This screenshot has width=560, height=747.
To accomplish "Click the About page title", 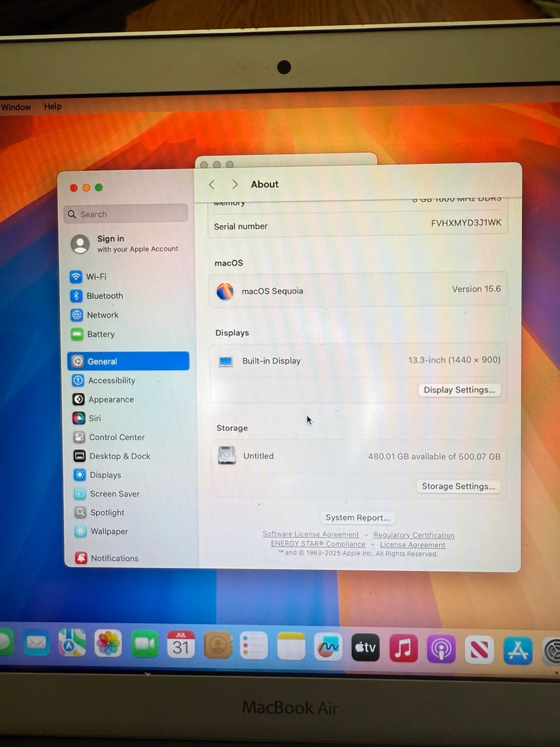I will (x=264, y=184).
